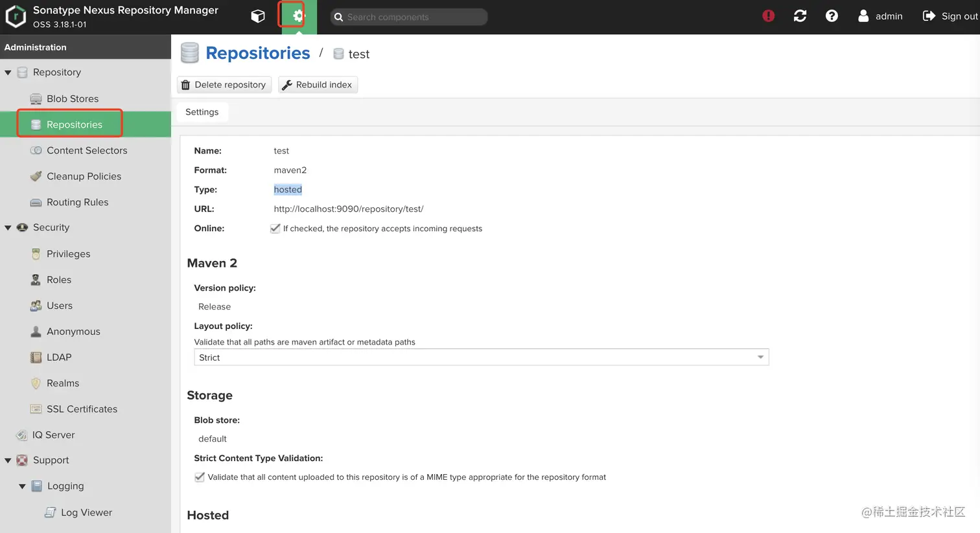Click the Privileges medal icon

[x=36, y=254]
